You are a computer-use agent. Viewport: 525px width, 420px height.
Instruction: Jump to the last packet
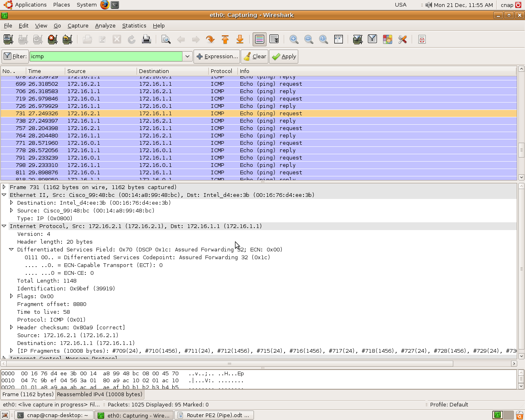click(240, 39)
